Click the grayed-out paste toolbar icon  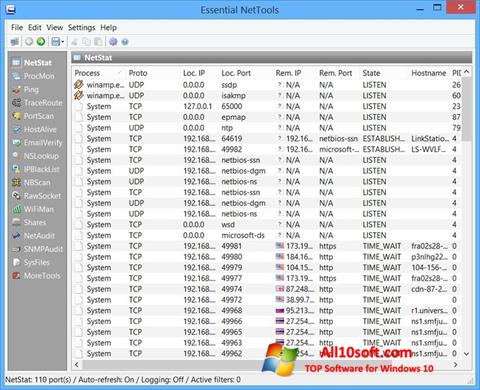click(98, 42)
